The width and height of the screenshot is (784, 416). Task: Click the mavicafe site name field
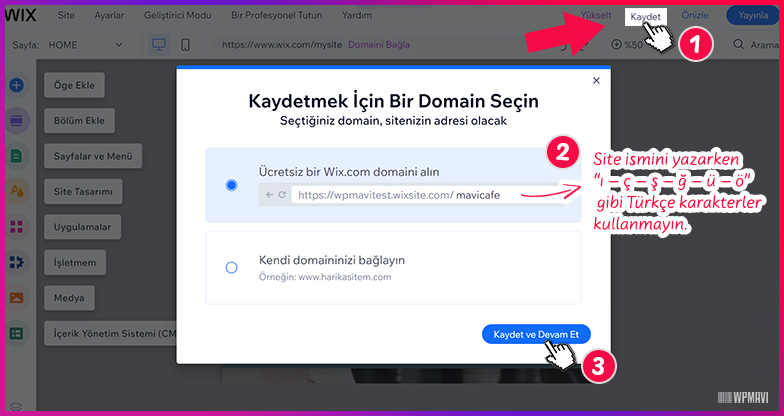coord(478,195)
